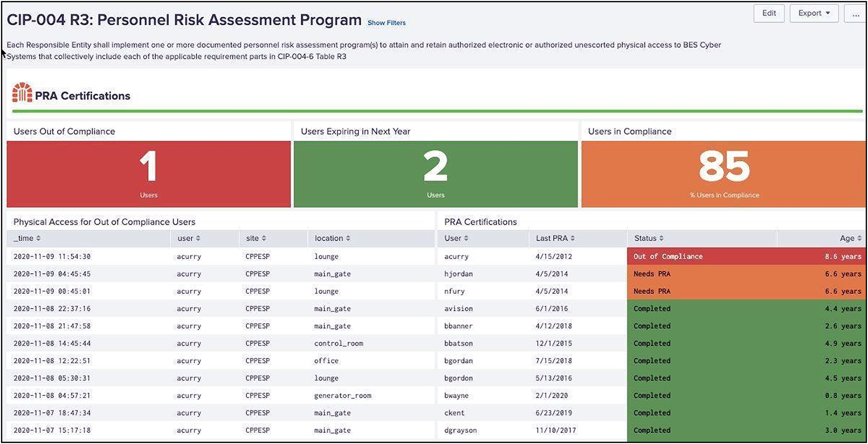Click the 8.6 years age cell
Image resolution: width=868 pixels, height=444 pixels.
click(843, 257)
